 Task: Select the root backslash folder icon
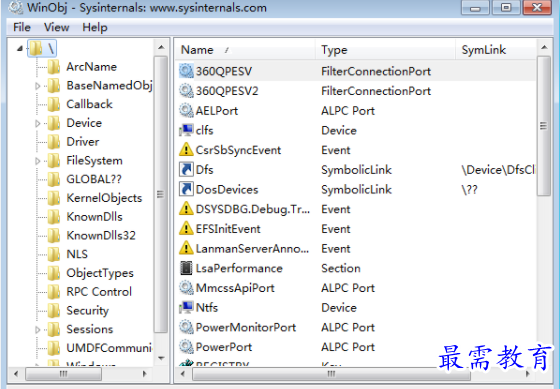[x=36, y=48]
